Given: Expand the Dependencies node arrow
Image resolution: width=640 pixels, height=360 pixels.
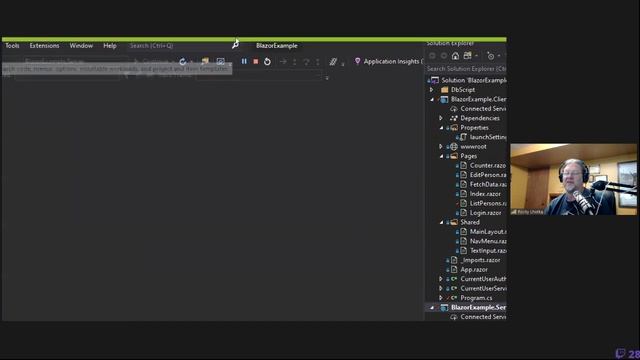Looking at the screenshot, I should pos(441,118).
